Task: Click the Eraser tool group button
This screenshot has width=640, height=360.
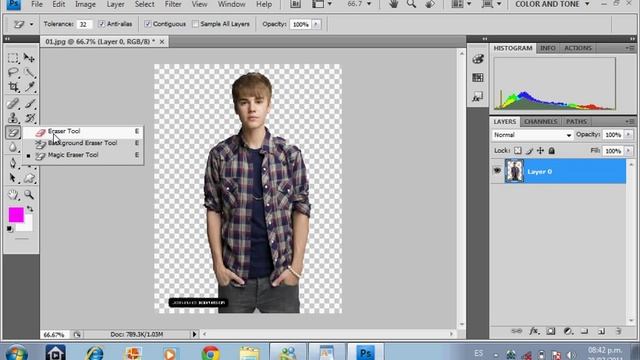Action: [13, 132]
